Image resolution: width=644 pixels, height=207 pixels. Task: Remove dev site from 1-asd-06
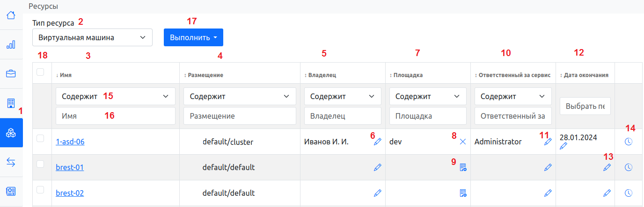coord(462,142)
